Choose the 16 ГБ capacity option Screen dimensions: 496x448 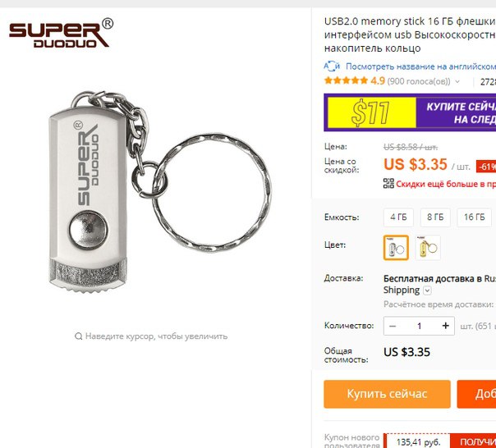(474, 217)
